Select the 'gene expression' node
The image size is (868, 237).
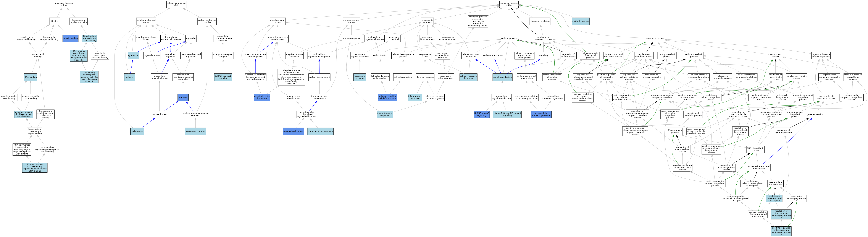815,114
